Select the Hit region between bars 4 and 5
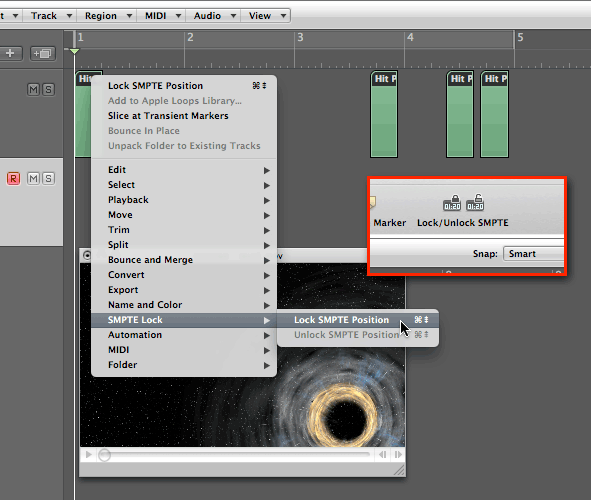591x500 pixels. point(460,114)
